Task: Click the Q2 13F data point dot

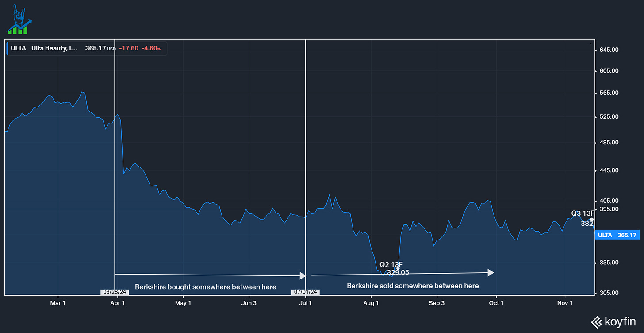Action: [x=398, y=269]
